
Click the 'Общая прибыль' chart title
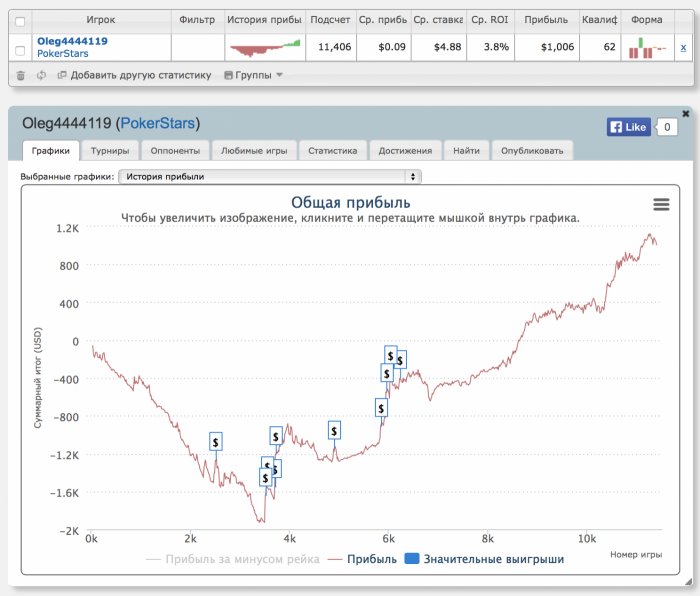pyautogui.click(x=350, y=202)
